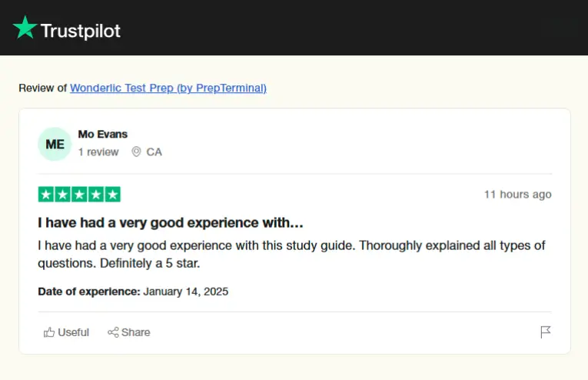This screenshot has width=588, height=380.
Task: Click the '1 review' count text
Action: click(98, 152)
